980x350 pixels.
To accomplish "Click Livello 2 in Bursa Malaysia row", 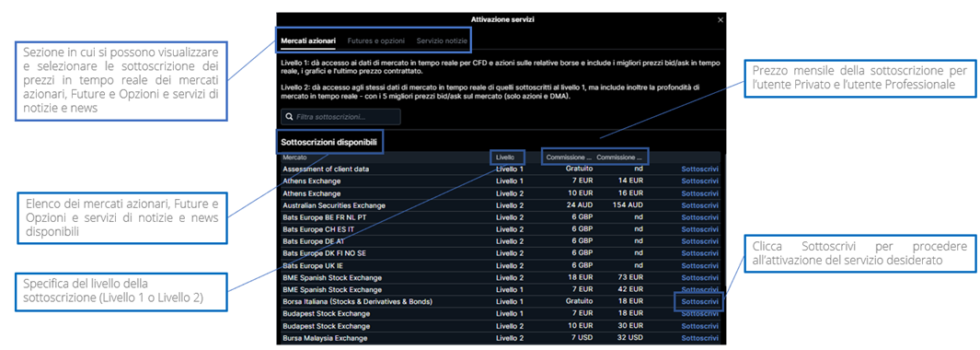I will 510,338.
